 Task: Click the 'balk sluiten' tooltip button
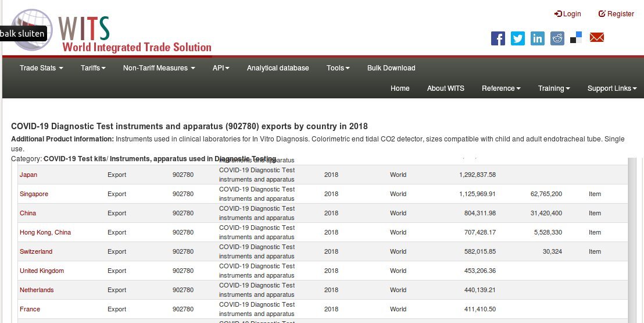click(x=23, y=33)
